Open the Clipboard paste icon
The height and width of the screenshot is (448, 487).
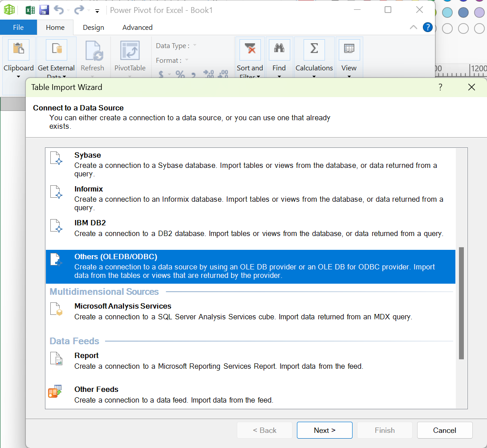(19, 50)
